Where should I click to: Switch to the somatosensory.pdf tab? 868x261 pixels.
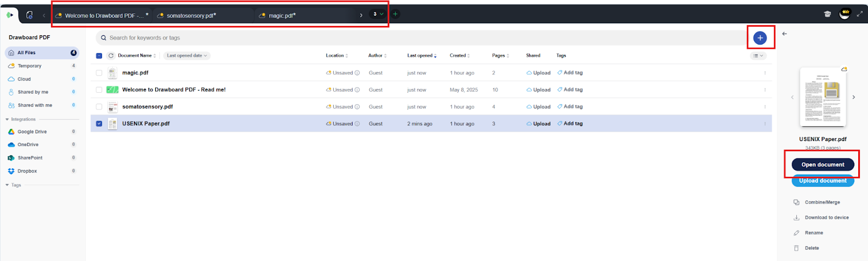click(x=203, y=15)
